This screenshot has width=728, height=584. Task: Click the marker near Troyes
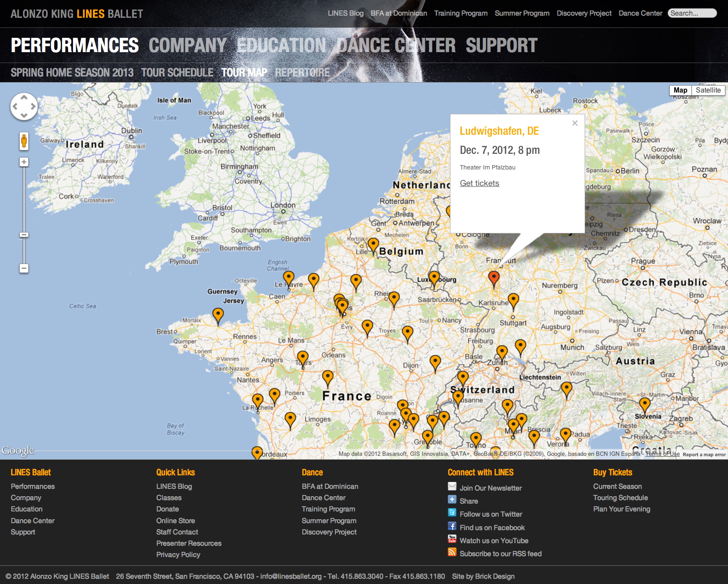367,328
